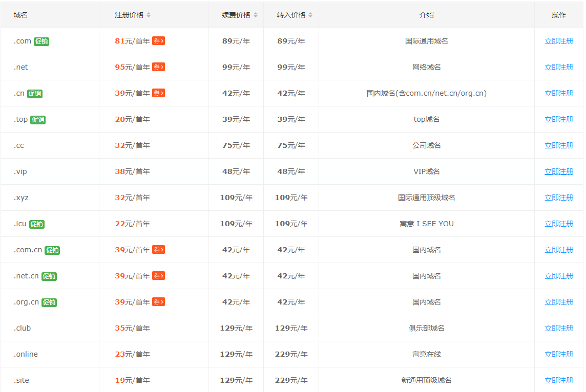Click the 券 icon next to .com.cn price
Viewport: 586px width, 392px height.
tap(158, 249)
